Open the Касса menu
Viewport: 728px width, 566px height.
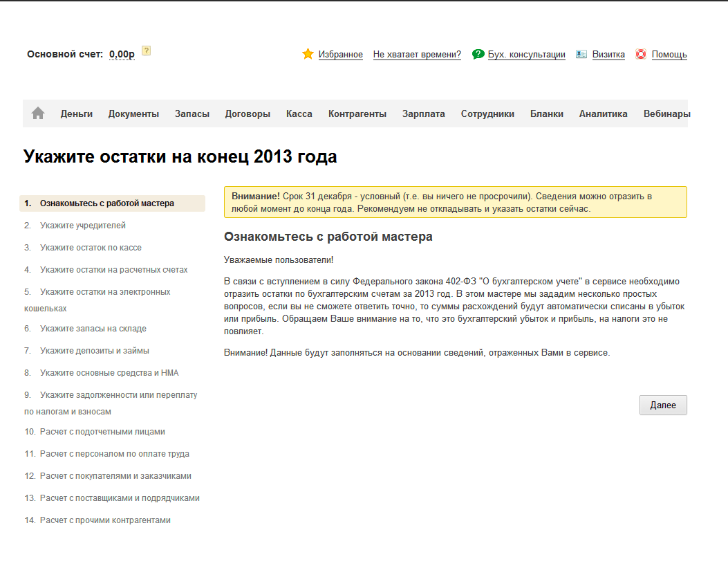(x=299, y=114)
